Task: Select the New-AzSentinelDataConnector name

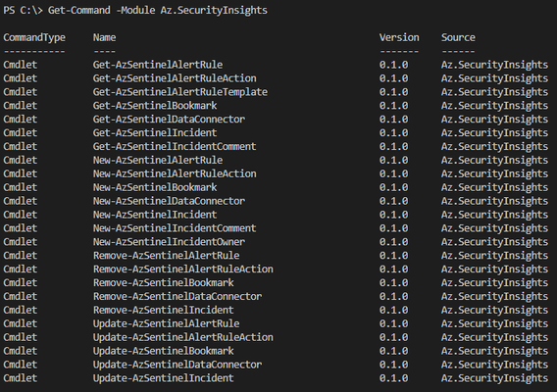Action: [169, 201]
